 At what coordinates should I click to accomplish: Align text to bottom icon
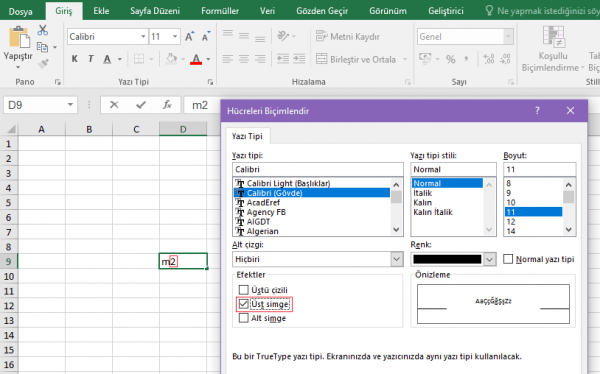point(260,38)
